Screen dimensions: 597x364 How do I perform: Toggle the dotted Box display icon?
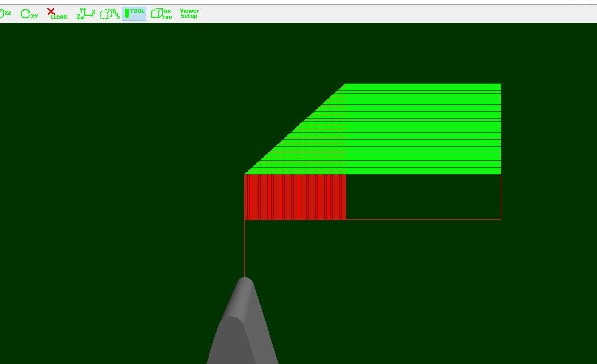click(110, 14)
